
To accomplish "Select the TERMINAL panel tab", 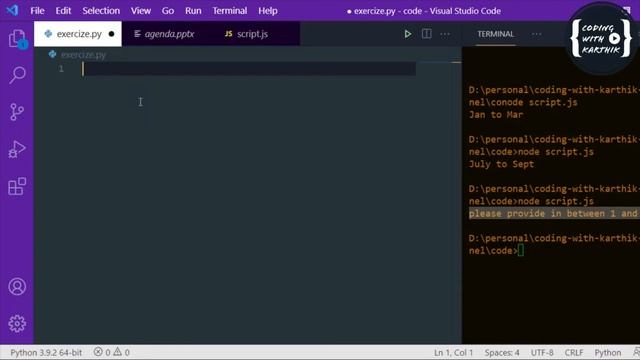I will 496,34.
